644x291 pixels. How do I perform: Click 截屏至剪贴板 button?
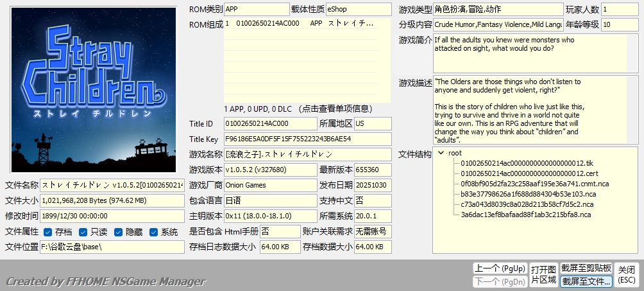[x=586, y=269]
